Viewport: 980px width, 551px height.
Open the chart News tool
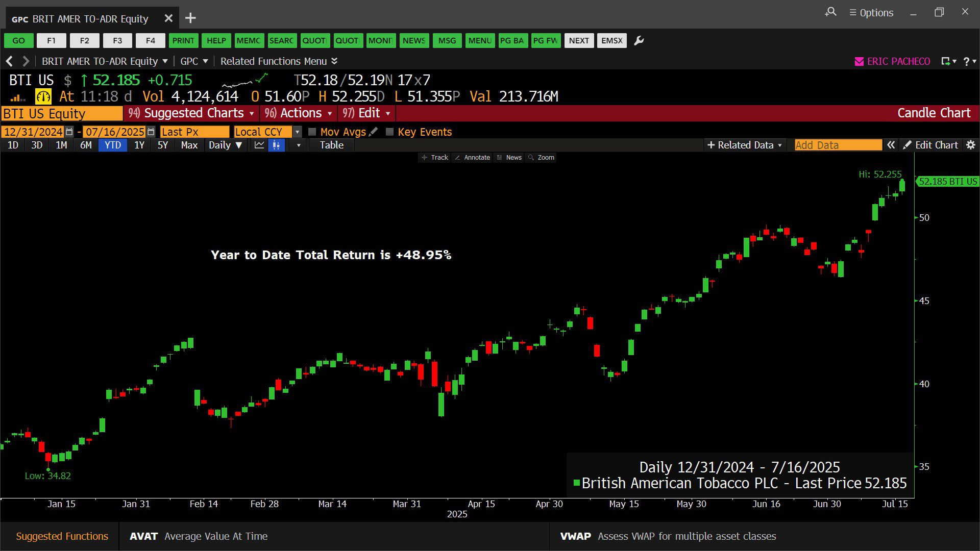point(509,158)
